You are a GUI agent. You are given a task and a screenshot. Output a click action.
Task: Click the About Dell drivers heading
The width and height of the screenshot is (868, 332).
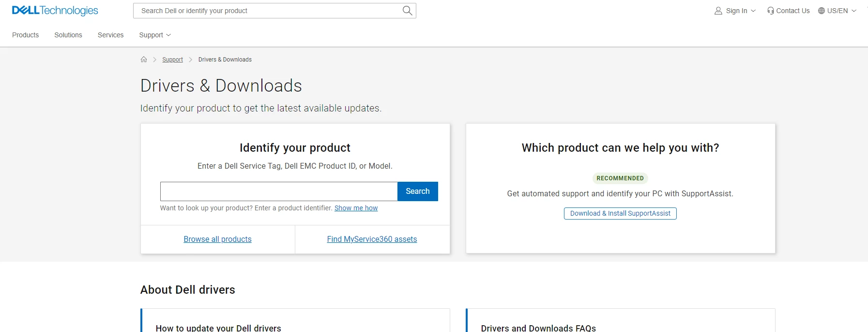188,290
